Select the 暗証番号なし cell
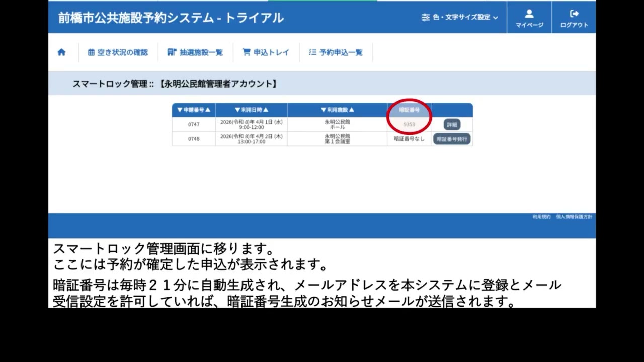644x362 pixels. coord(409,139)
